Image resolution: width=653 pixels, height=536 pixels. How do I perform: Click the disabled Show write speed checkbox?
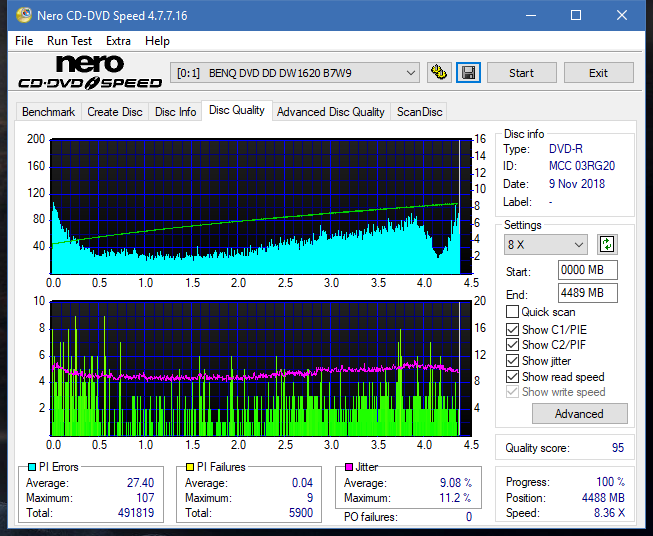[x=512, y=392]
